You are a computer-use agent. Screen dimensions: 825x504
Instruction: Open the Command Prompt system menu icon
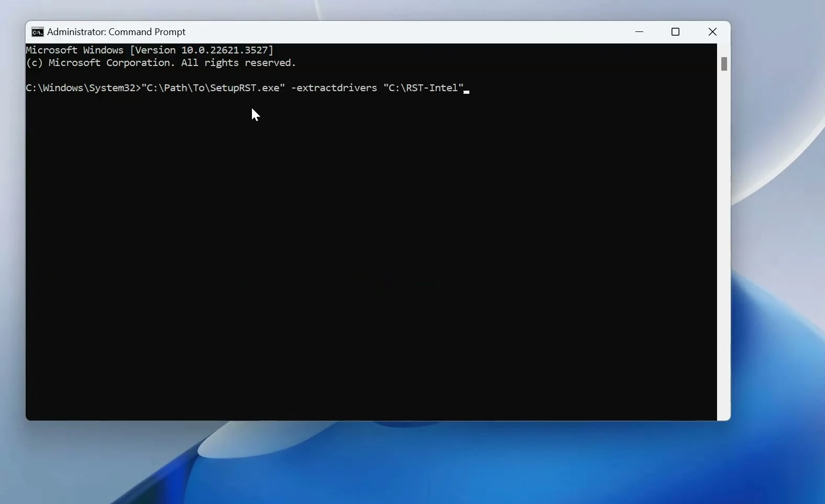pyautogui.click(x=37, y=32)
